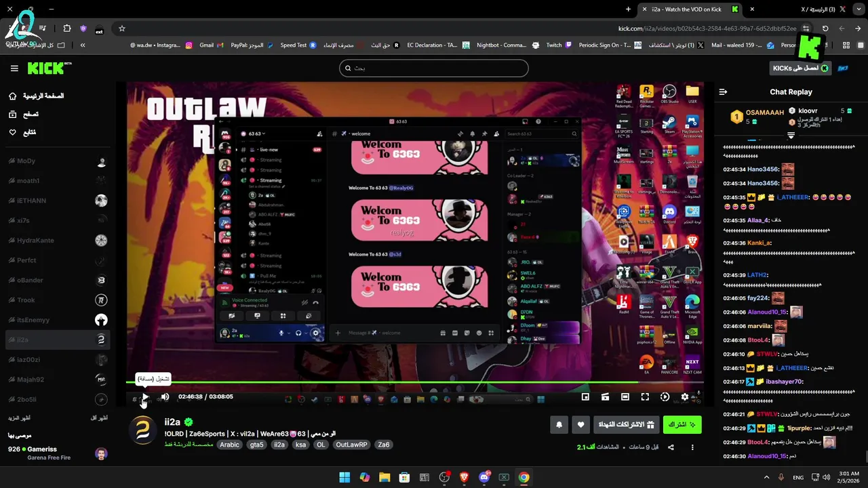
Task: Toggle the notification bell for ii2a
Action: point(559,425)
